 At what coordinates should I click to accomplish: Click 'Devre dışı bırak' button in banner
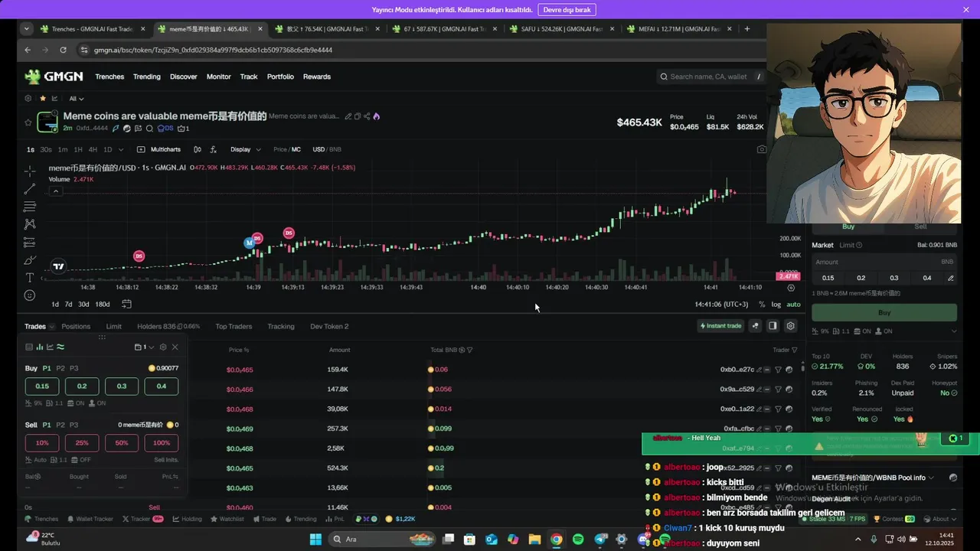click(567, 10)
